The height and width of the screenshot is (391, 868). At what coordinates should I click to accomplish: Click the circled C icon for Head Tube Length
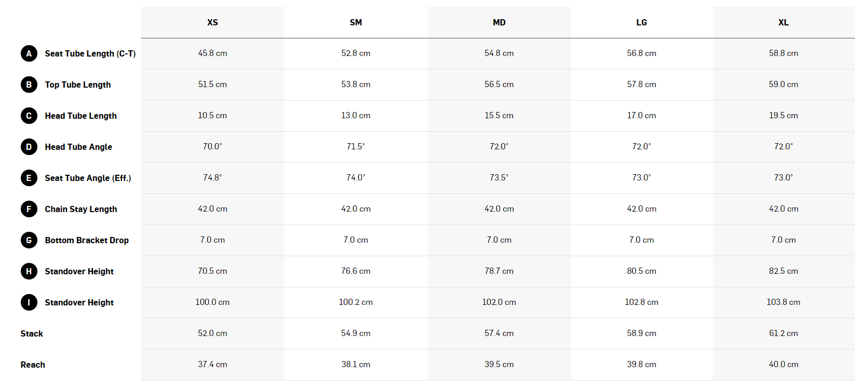(29, 116)
